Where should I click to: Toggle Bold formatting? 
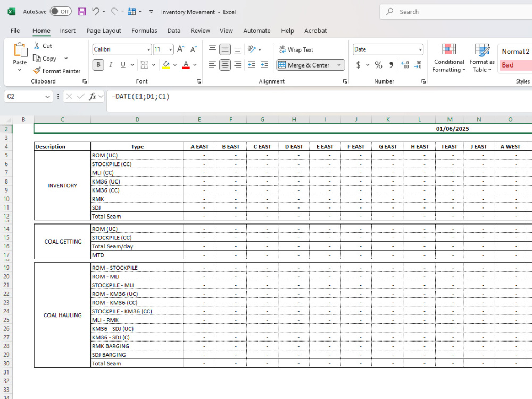point(98,65)
